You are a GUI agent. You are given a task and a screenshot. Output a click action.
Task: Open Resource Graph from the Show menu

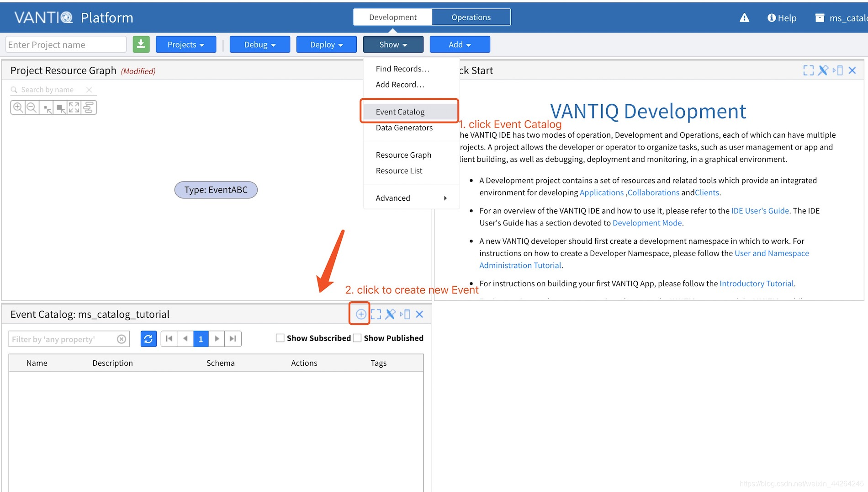pos(411,155)
